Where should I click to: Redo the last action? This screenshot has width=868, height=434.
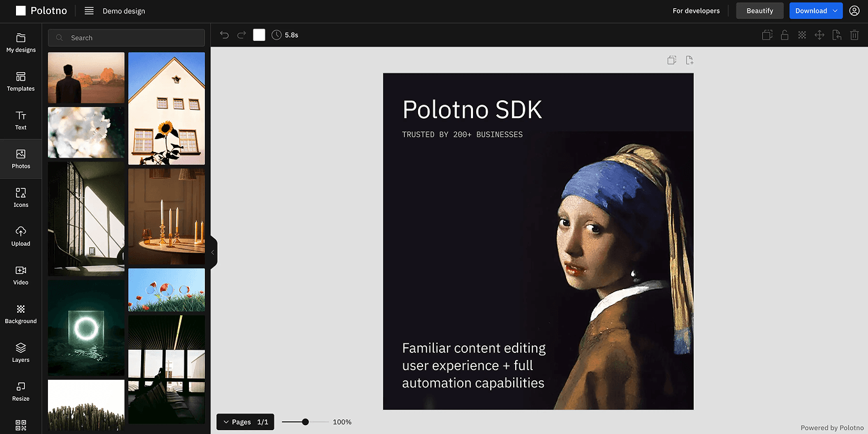pyautogui.click(x=241, y=35)
